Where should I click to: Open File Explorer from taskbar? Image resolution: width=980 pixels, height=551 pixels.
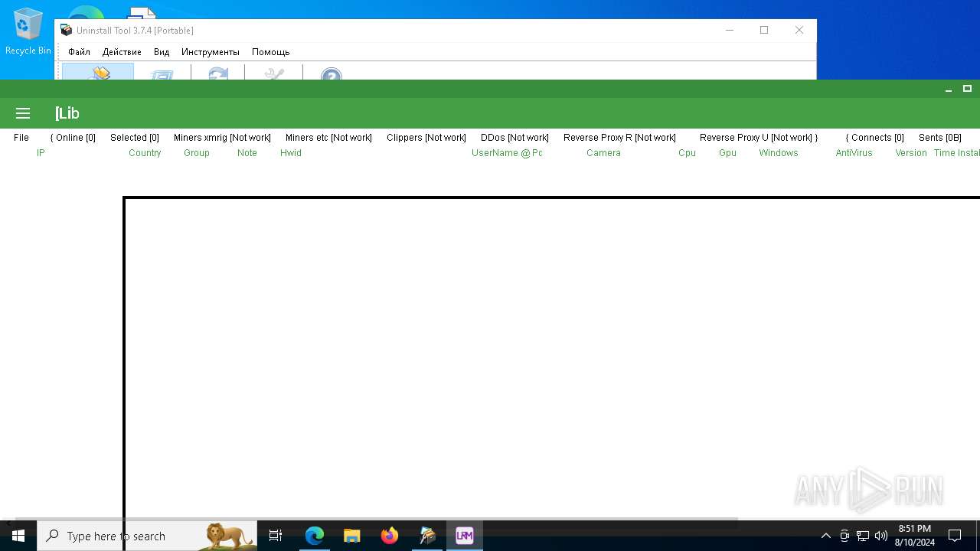point(351,536)
